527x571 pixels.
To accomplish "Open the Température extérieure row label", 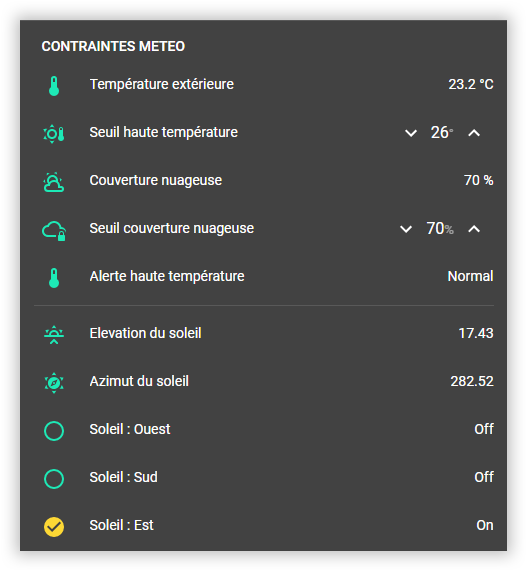I will 162,84.
